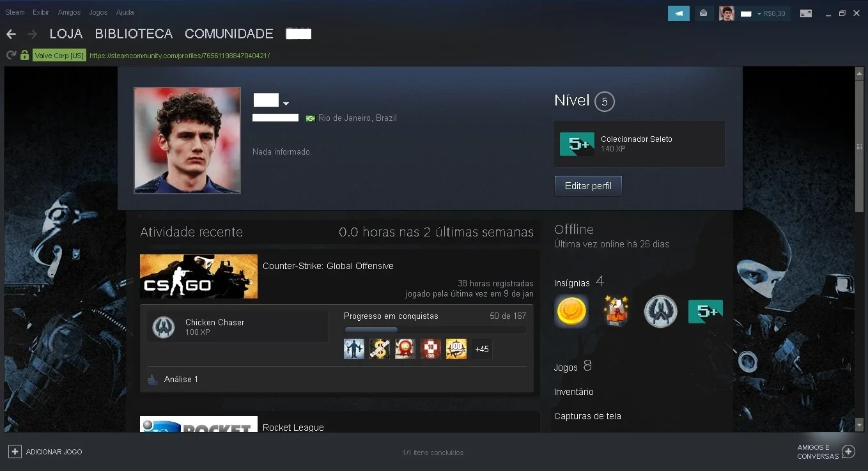Click the plus icon for ADICIONAR JOGO
The height and width of the screenshot is (471, 868).
[x=15, y=452]
